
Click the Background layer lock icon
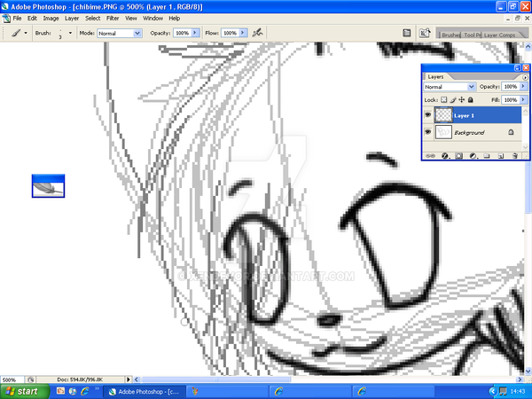point(511,132)
